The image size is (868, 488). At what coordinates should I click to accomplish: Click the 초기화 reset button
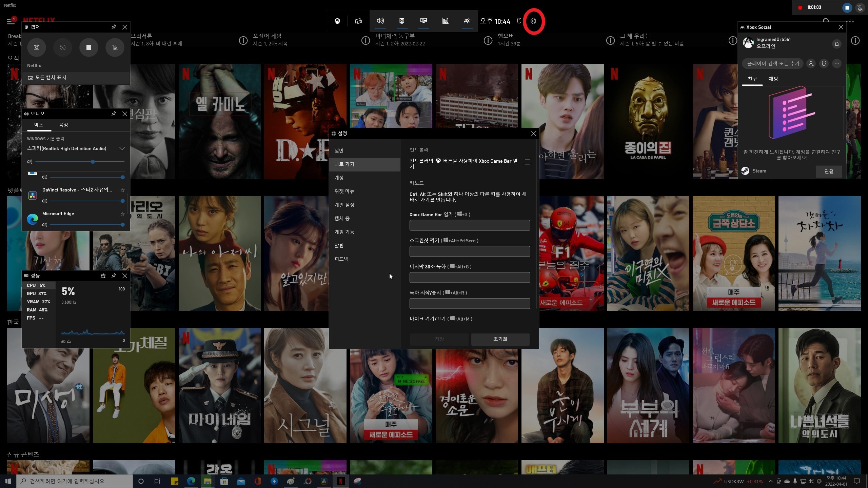pos(500,339)
